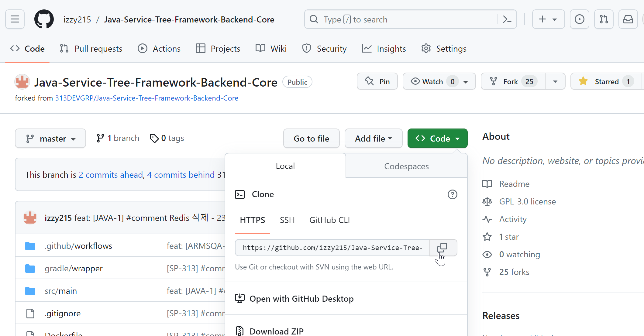Open the latest commit message link
The width and height of the screenshot is (644, 336).
pos(150,218)
